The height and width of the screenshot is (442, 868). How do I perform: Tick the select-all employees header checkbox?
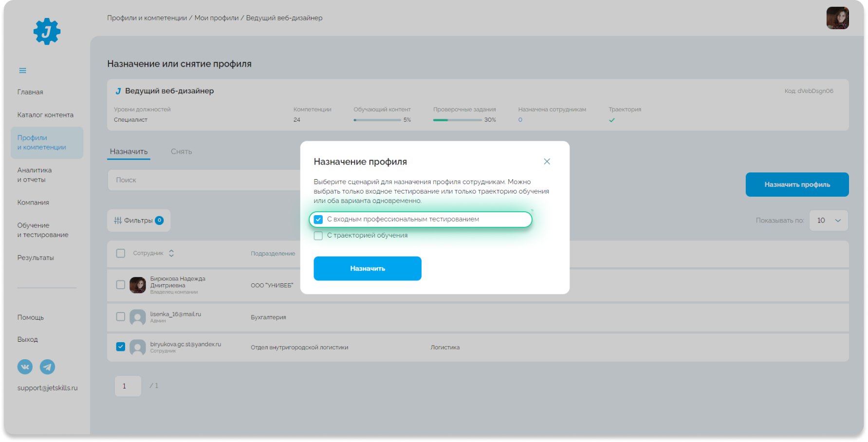[121, 253]
